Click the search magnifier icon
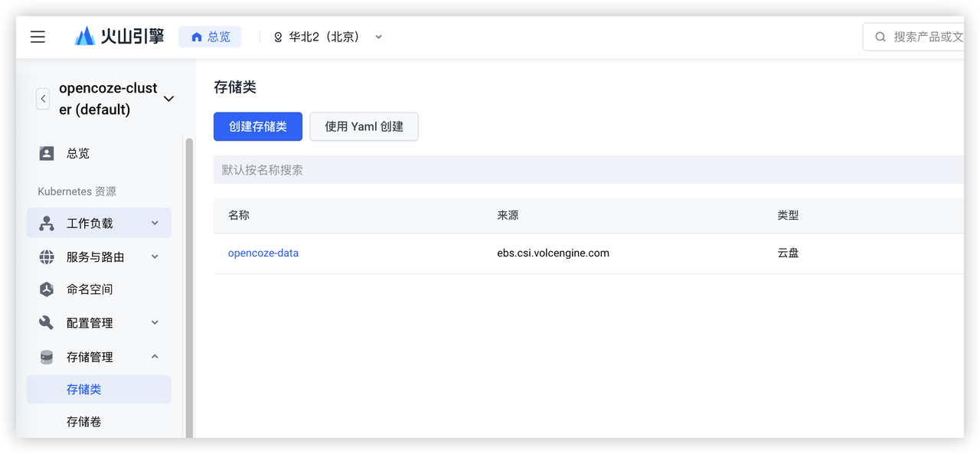The image size is (980, 454). point(880,37)
